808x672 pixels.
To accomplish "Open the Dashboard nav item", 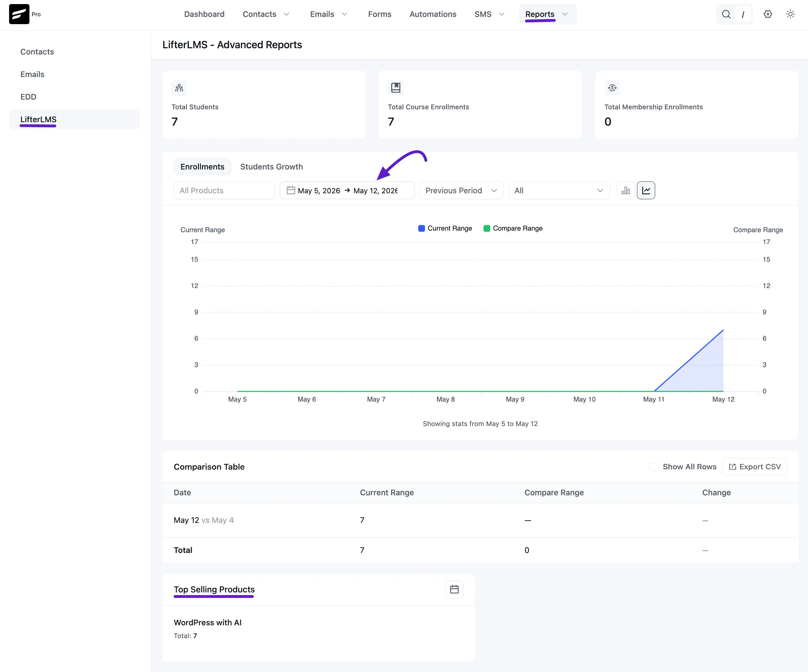I will coord(204,14).
